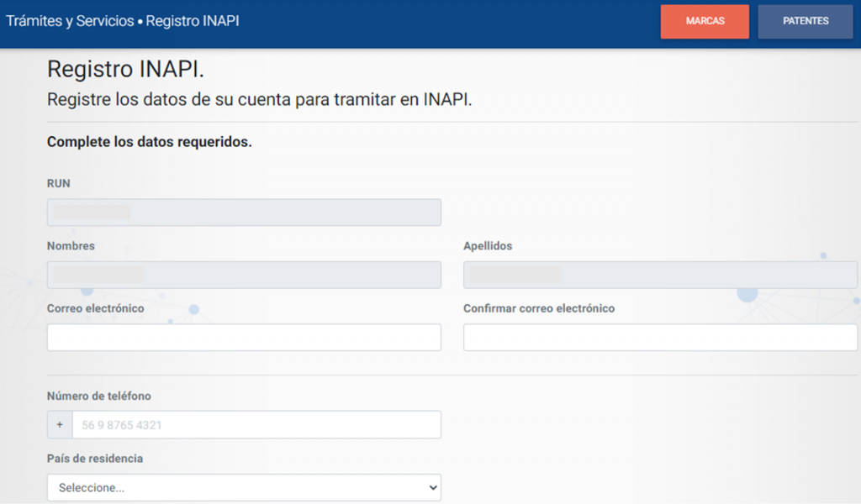Click the Apellidos label text

pyautogui.click(x=488, y=246)
